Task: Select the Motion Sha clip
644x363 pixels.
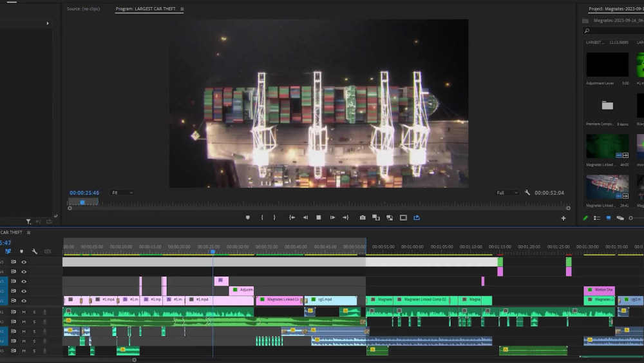Action: coord(599,290)
